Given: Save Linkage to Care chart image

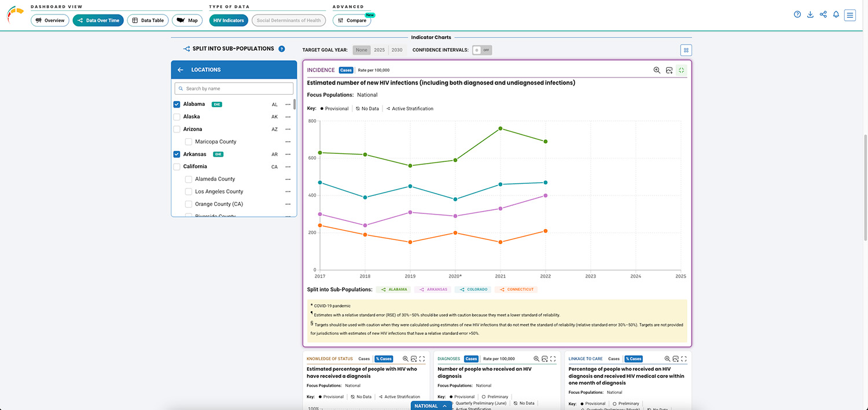Looking at the screenshot, I should [x=675, y=359].
